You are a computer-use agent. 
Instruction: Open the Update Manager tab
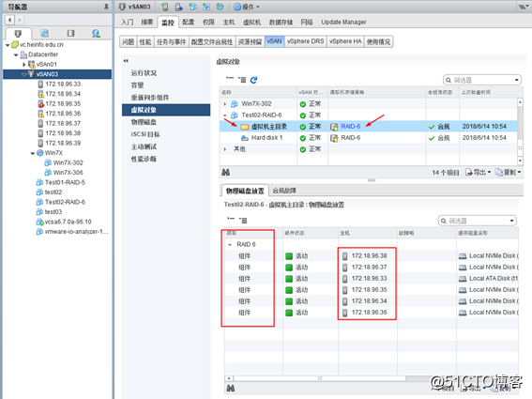[343, 23]
